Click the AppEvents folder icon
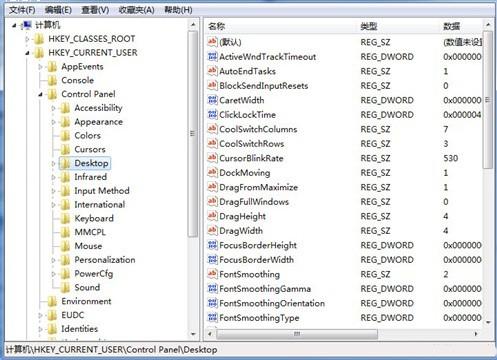Screen dimensions: 497x360 coord(52,67)
